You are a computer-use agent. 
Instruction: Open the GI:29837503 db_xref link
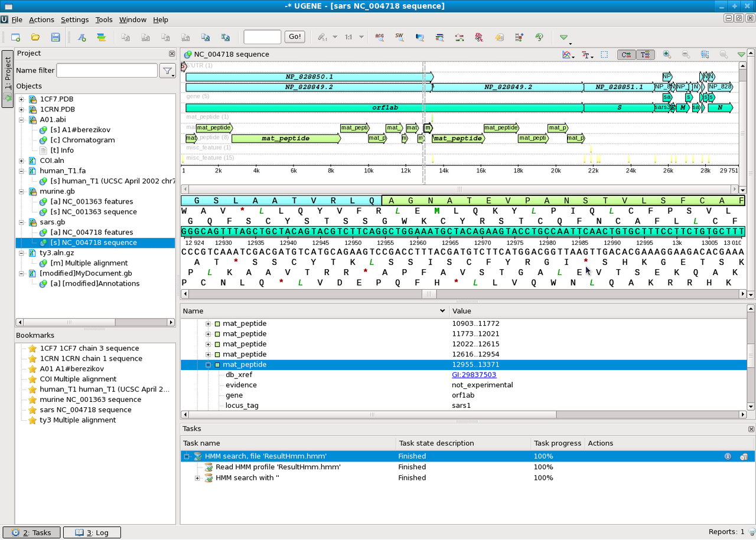pos(474,375)
